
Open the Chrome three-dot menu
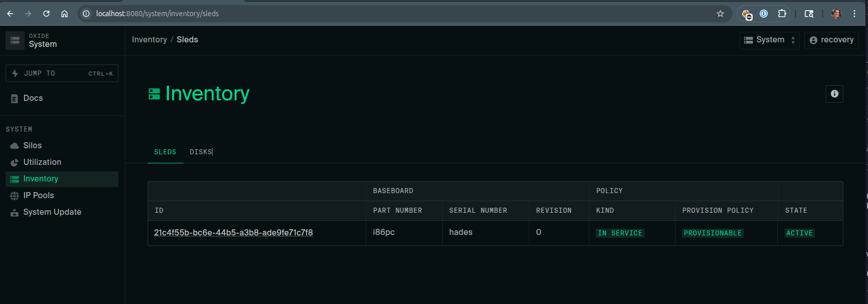[x=854, y=14]
